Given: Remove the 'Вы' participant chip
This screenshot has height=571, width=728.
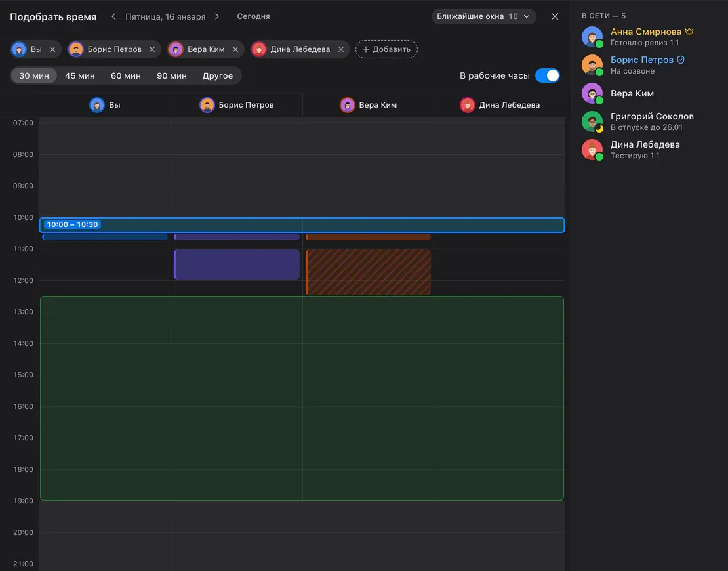Looking at the screenshot, I should click(x=52, y=49).
